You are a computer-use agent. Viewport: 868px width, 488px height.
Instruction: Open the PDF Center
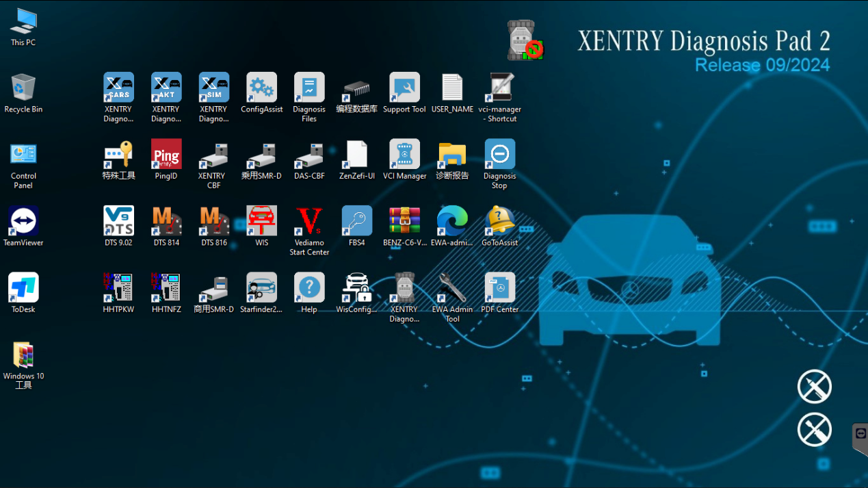tap(499, 287)
